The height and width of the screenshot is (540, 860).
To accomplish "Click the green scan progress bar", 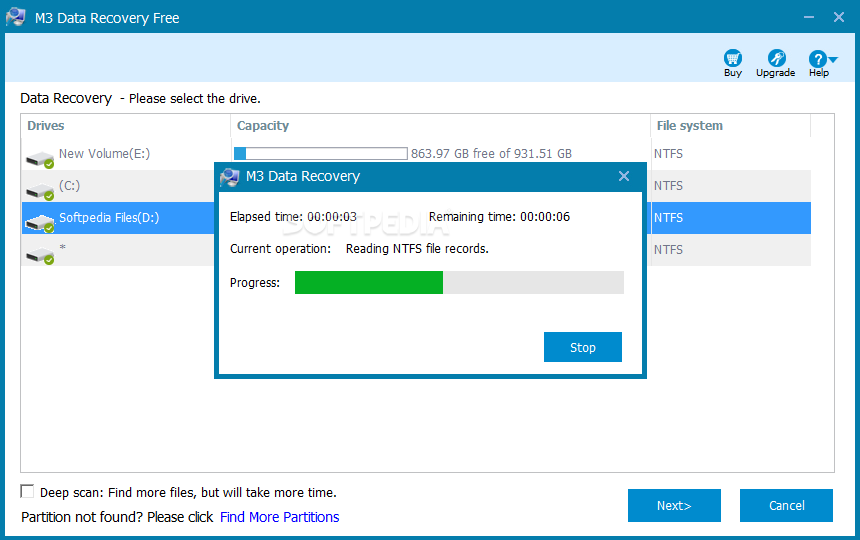I will click(x=459, y=282).
